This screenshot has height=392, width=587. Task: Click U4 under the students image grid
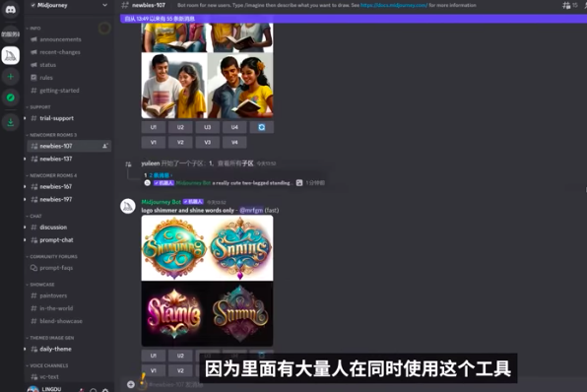click(x=234, y=127)
